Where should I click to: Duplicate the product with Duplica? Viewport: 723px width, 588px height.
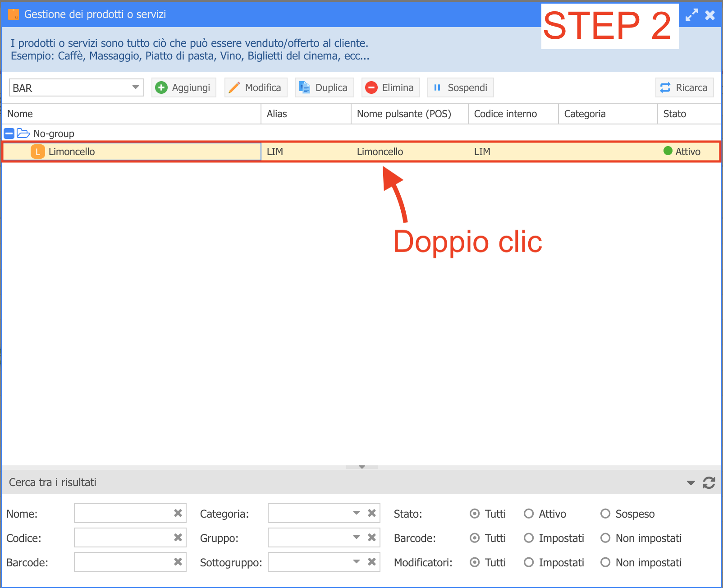tap(325, 87)
